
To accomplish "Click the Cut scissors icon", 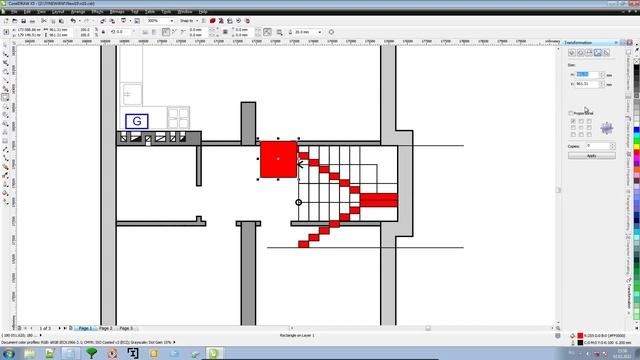I will (x=44, y=21).
